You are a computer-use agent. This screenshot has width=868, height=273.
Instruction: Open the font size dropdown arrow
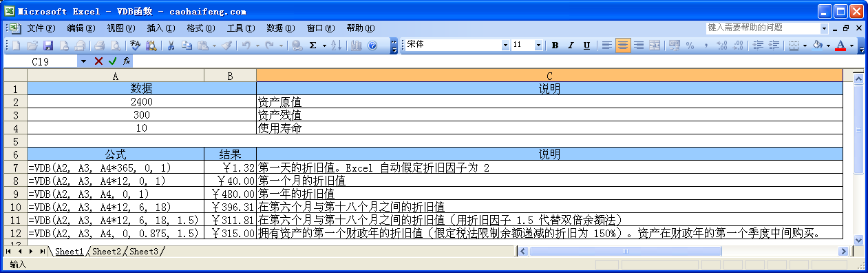point(539,45)
